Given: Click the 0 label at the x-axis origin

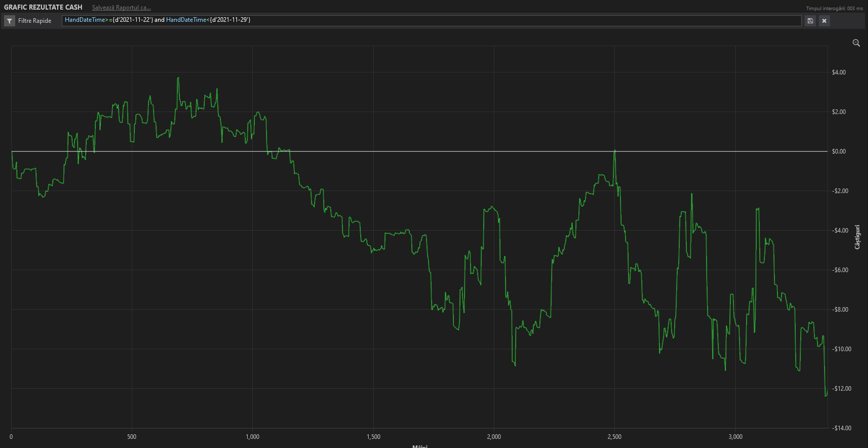Looking at the screenshot, I should pos(11,437).
